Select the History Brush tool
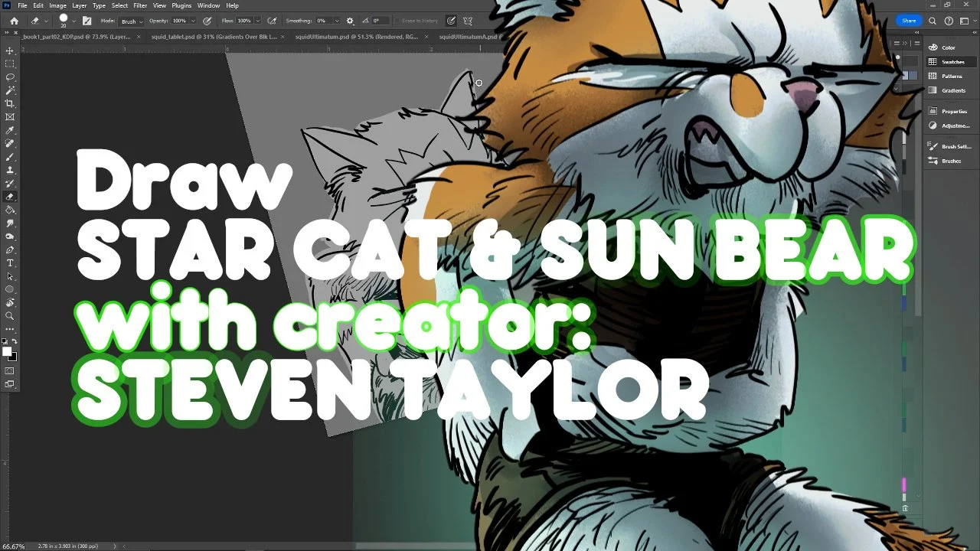The height and width of the screenshot is (551, 980). point(10,183)
